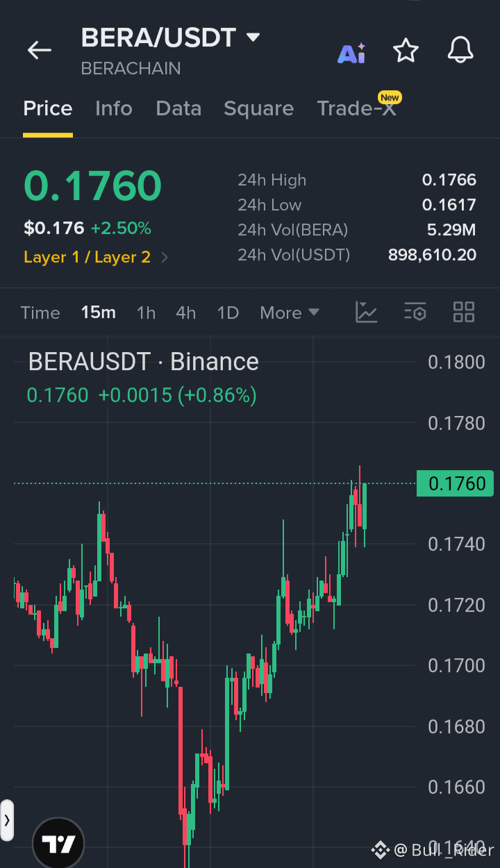
Task: Tap the BERAUSDT · Binance chart title
Action: coord(144,361)
